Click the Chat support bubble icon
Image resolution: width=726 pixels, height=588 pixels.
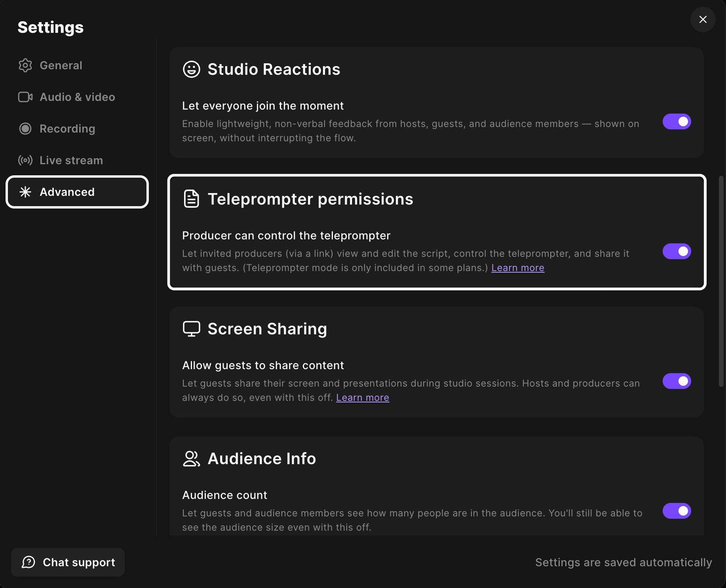(29, 562)
